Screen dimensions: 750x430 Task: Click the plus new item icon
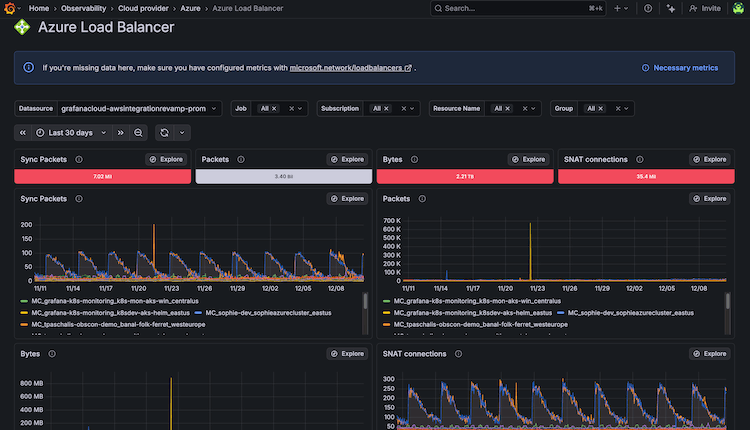617,8
